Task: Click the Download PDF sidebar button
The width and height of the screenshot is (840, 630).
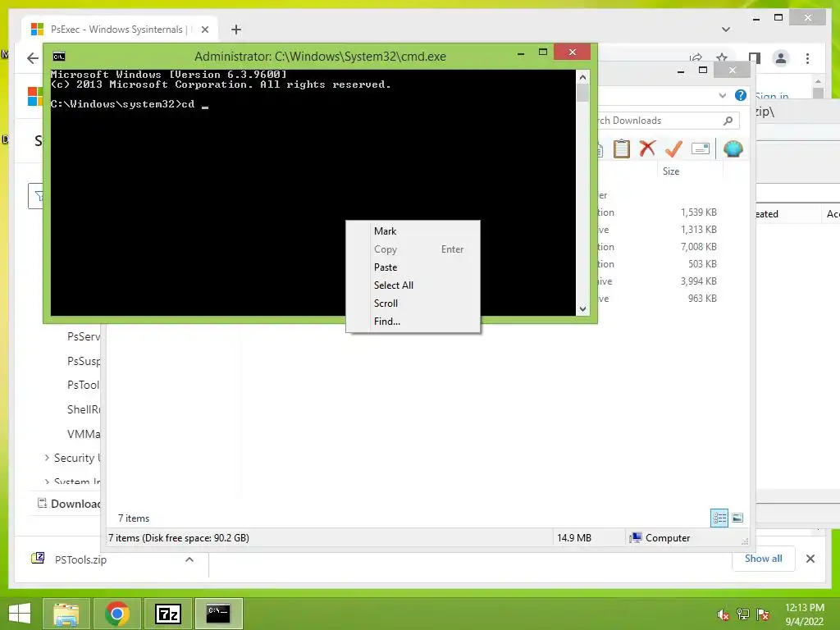Action: [x=68, y=504]
